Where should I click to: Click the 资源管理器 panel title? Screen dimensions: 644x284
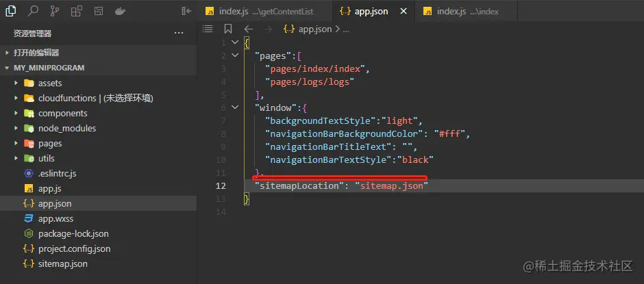coord(32,34)
